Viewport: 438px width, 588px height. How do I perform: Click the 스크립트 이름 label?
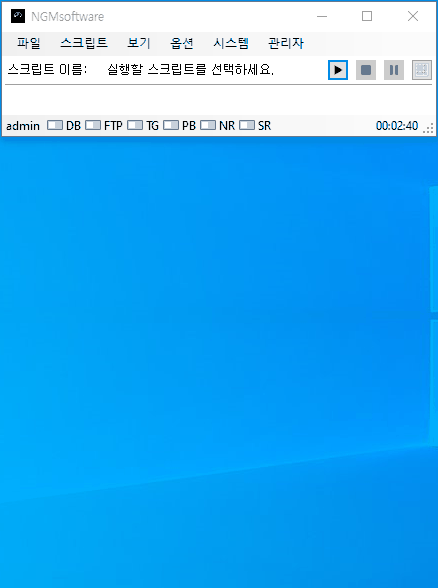coord(47,70)
